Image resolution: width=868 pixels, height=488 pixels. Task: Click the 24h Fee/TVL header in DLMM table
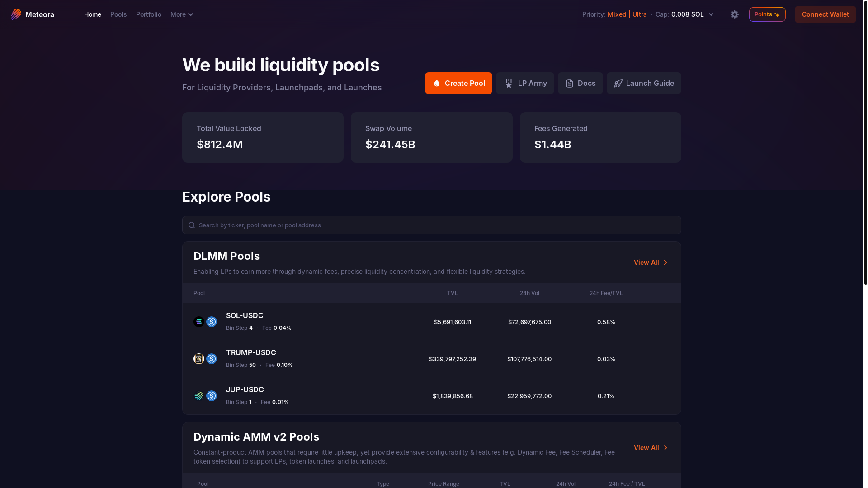606,293
